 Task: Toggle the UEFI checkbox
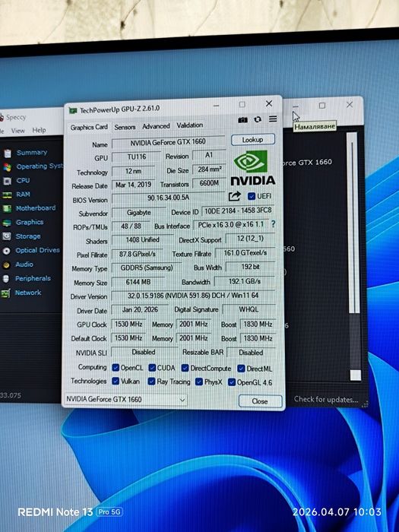tap(252, 196)
